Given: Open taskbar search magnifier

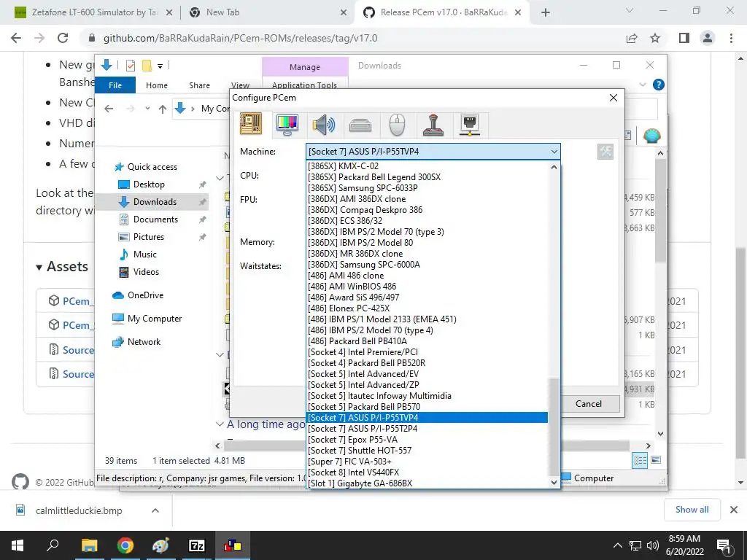Looking at the screenshot, I should click(x=53, y=544).
